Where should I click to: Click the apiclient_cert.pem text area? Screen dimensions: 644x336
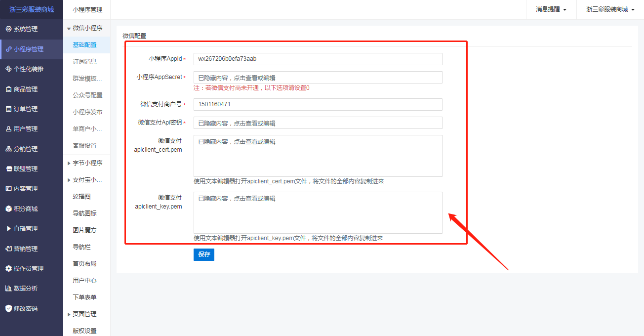pos(318,156)
